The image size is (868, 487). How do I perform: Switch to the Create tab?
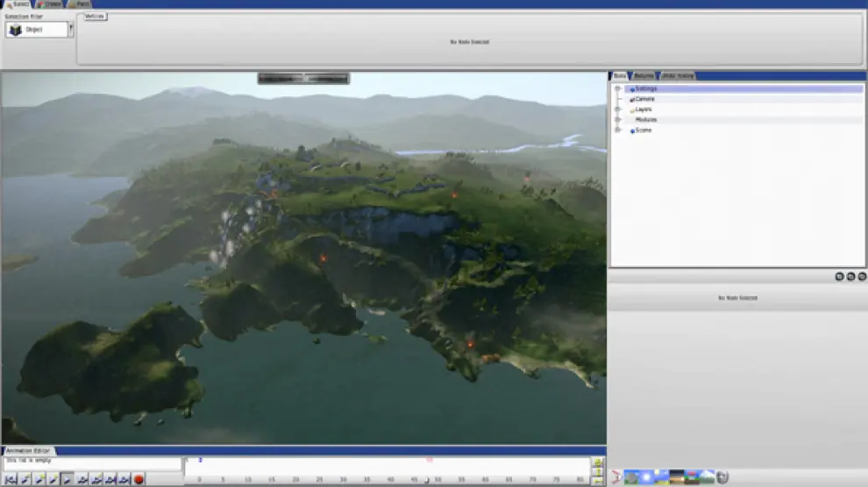(x=51, y=4)
